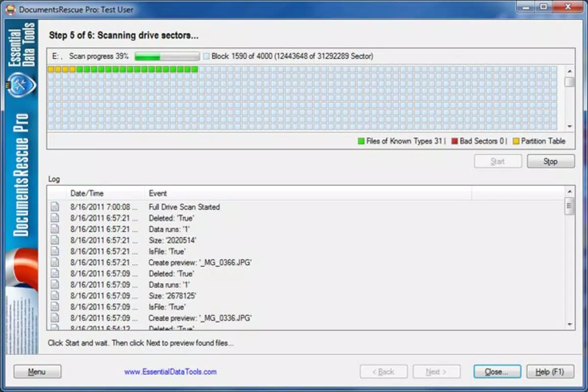The width and height of the screenshot is (588, 392).
Task: Close the wizard with Close... button
Action: click(x=497, y=371)
